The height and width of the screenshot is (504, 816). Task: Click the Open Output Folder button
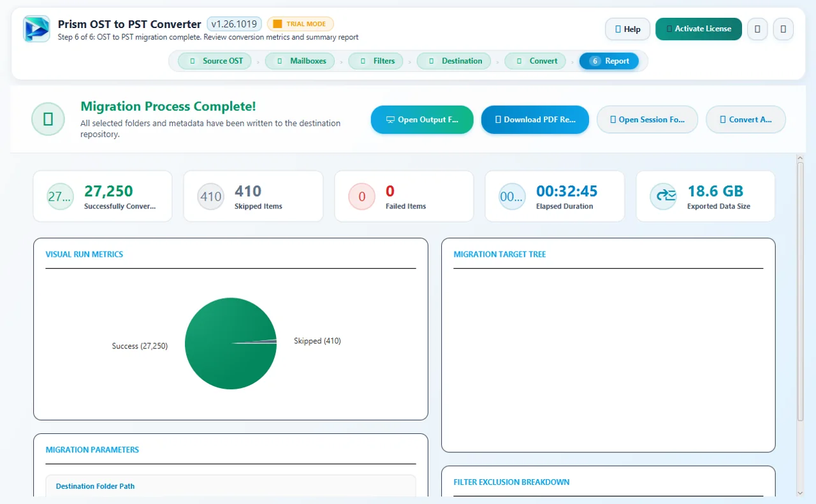422,120
